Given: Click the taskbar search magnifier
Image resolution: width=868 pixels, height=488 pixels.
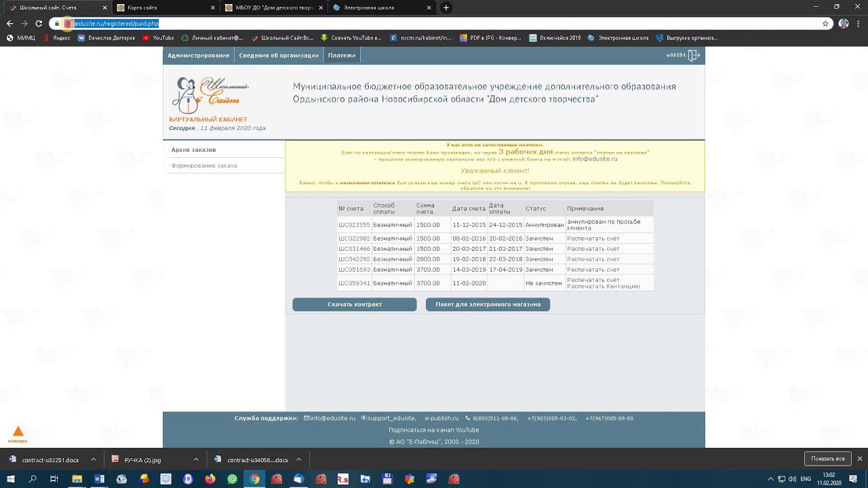Looking at the screenshot, I should coord(33,479).
